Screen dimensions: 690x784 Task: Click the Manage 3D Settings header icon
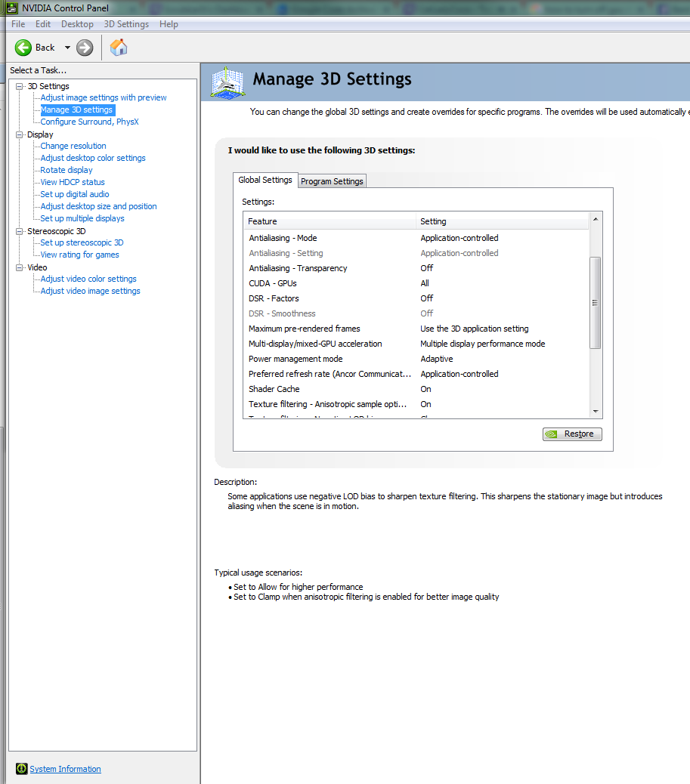pos(228,82)
